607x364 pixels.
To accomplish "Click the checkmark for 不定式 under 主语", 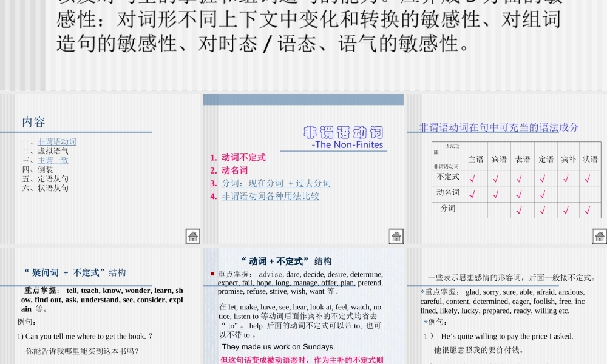I will 472,178.
